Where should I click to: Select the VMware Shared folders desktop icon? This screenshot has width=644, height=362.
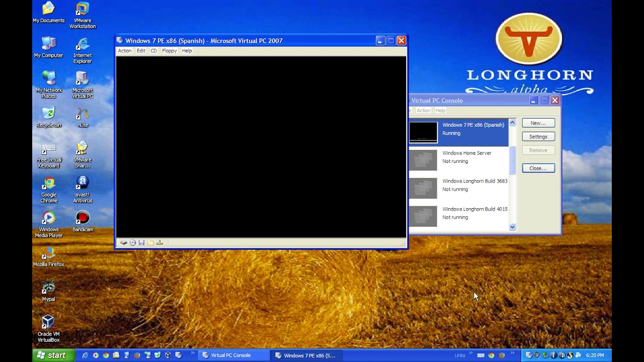click(x=83, y=155)
